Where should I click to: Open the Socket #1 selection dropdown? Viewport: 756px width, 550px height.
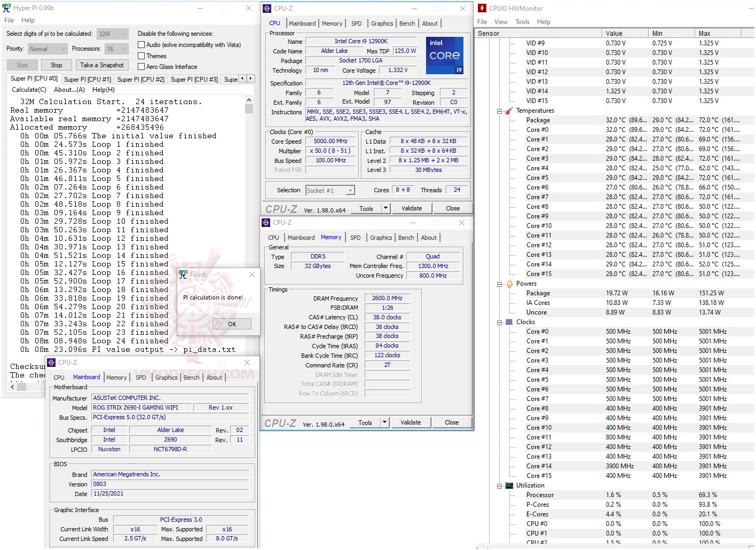(330, 191)
